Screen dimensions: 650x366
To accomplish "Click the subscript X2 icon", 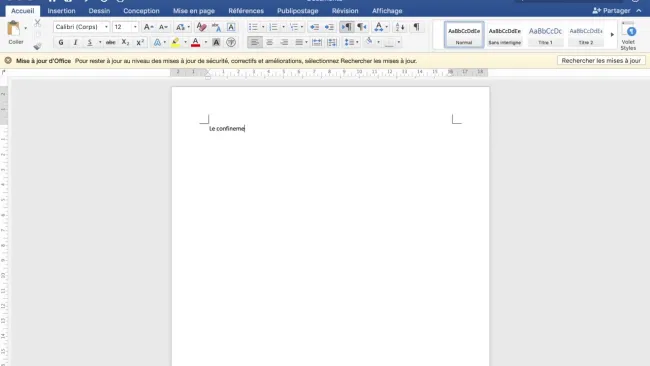I will (125, 42).
